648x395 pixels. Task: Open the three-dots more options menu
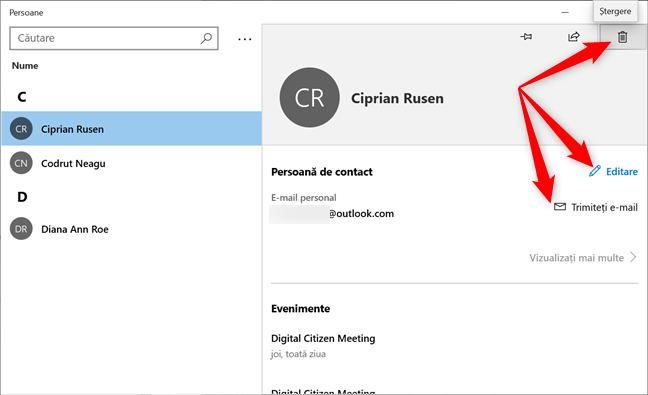click(245, 39)
